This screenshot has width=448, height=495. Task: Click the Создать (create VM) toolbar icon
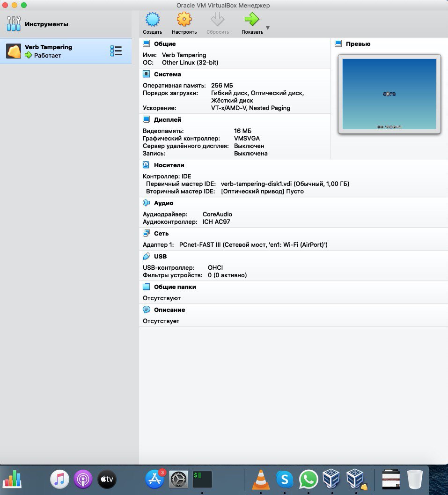[x=153, y=20]
